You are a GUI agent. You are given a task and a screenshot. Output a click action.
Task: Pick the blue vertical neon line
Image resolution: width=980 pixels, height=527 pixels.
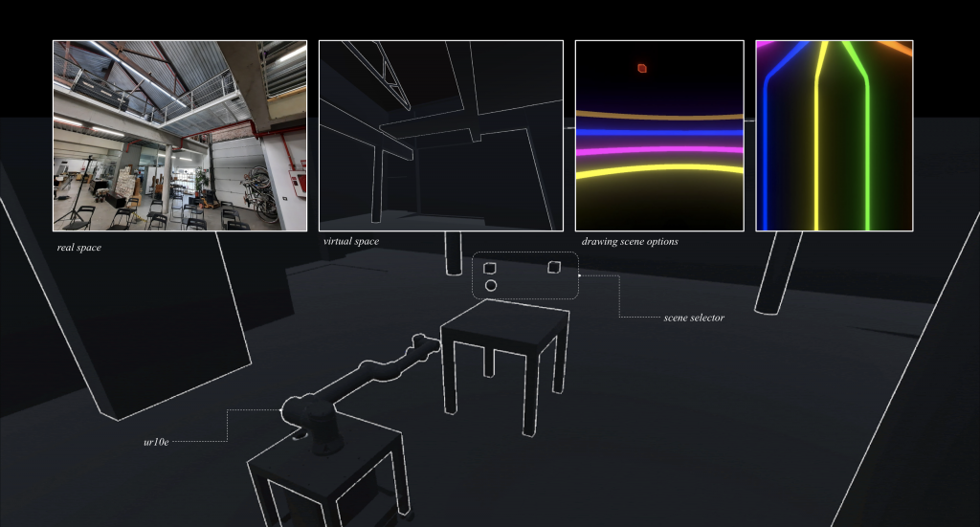(x=767, y=153)
